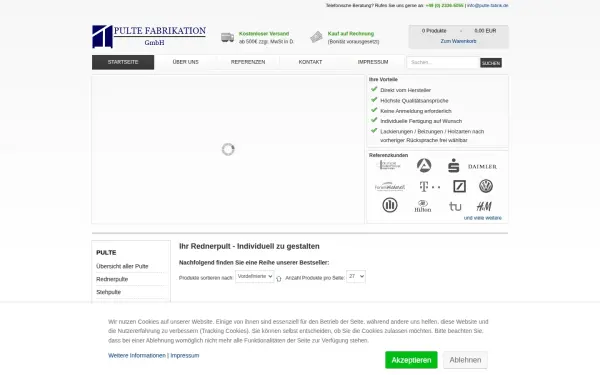This screenshot has width=600, height=375.
Task: Click the delivery truck icon
Action: (x=227, y=37)
